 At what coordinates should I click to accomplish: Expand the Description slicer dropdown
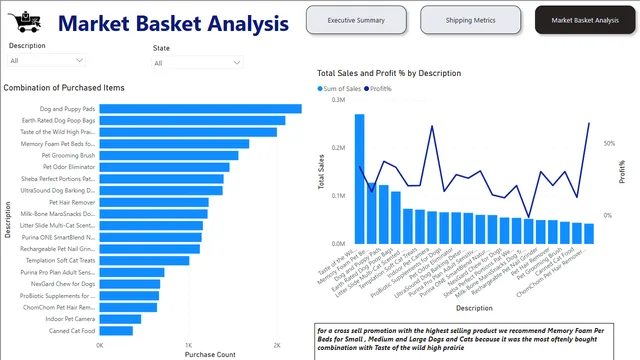pyautogui.click(x=47, y=60)
